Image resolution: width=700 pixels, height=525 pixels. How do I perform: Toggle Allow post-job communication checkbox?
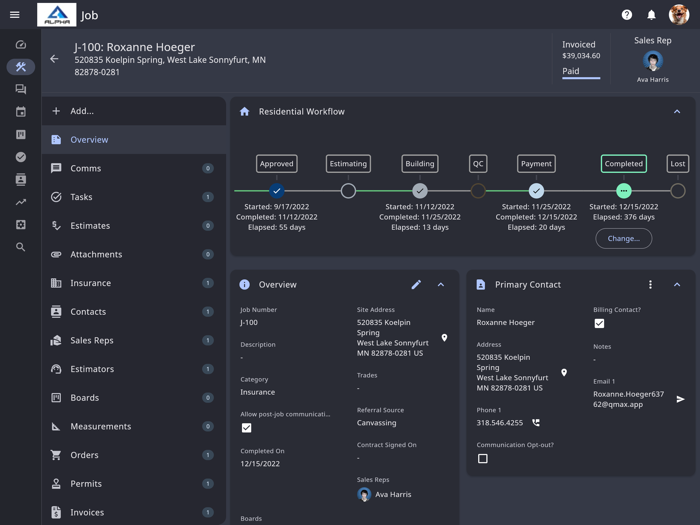click(x=247, y=428)
